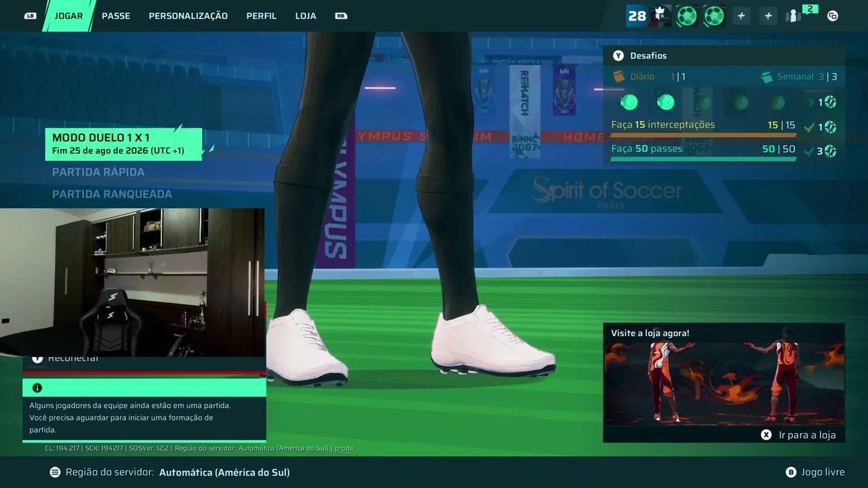The image size is (868, 488).
Task: Click the fifth weekly reward orb
Action: pyautogui.click(x=777, y=102)
